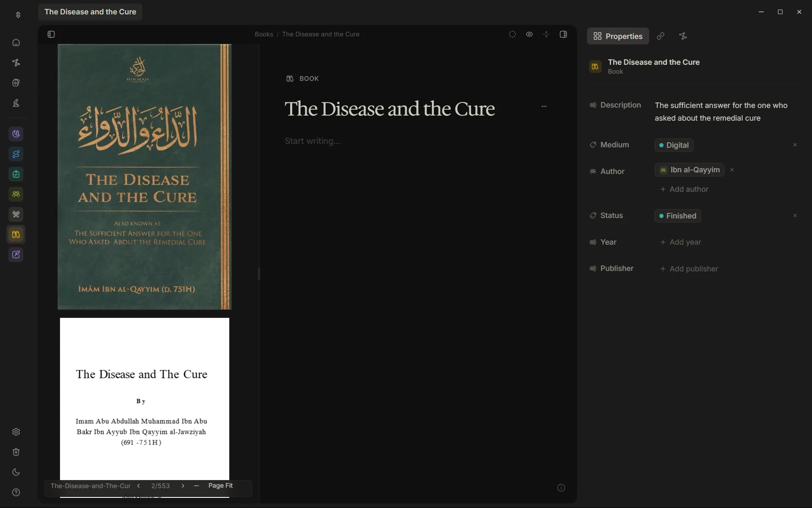
Task: Go to next PDF page
Action: tap(183, 486)
